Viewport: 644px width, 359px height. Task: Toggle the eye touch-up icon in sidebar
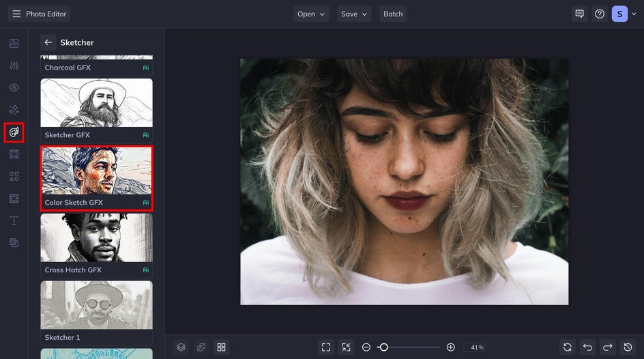point(14,87)
